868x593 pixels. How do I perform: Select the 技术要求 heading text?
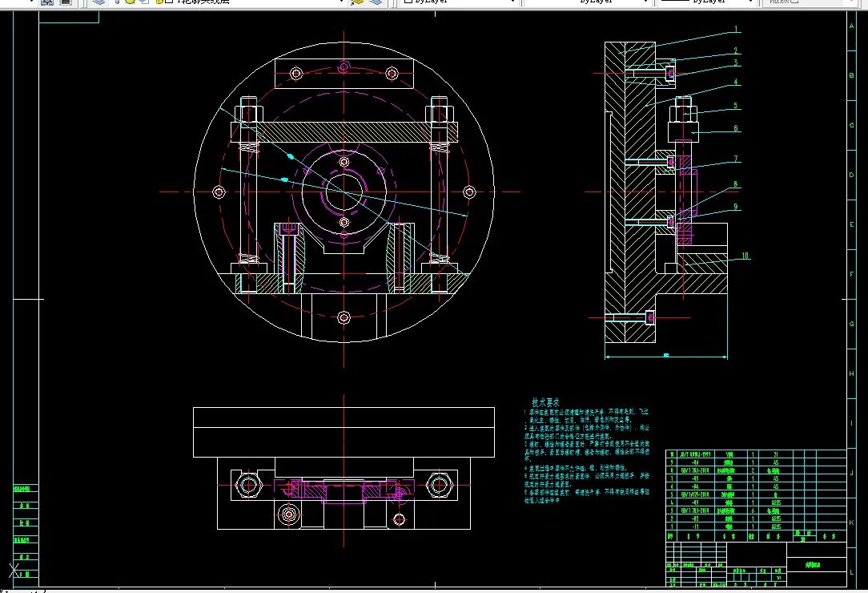(x=545, y=402)
